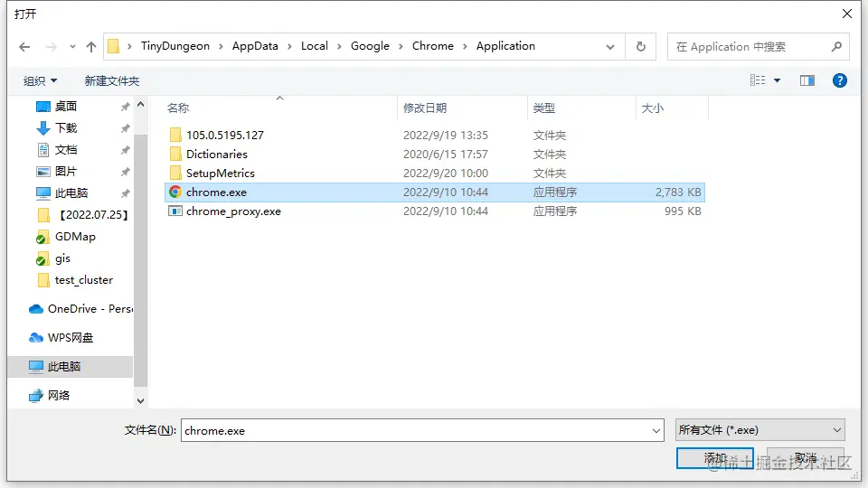868x488 pixels.
Task: Open GDMap folder in sidebar
Action: click(75, 236)
